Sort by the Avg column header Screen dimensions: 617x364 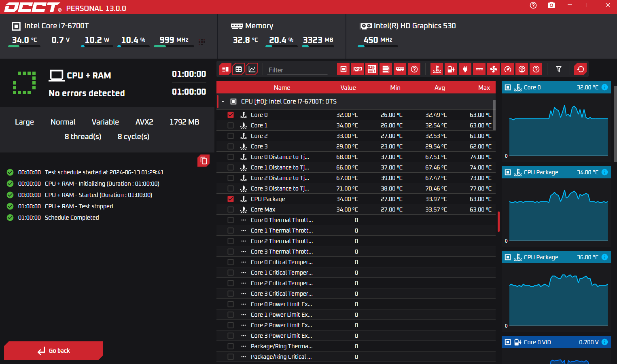coord(440,88)
